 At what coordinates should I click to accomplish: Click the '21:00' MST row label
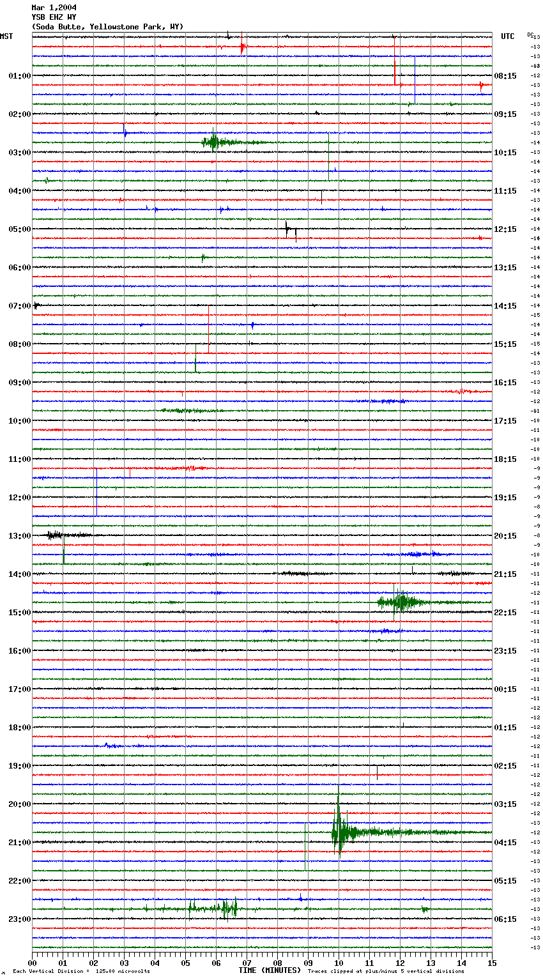(x=20, y=843)
